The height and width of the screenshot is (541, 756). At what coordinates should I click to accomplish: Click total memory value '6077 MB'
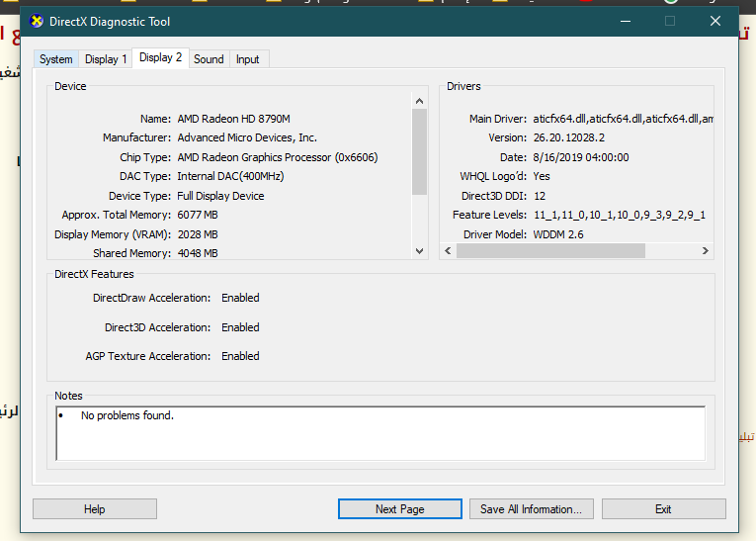pos(198,215)
